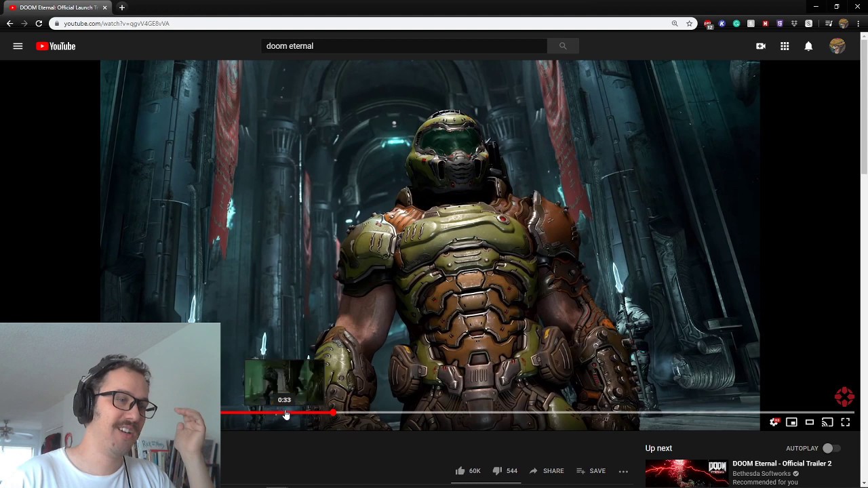868x488 pixels.
Task: Reload the current page
Action: click(39, 23)
